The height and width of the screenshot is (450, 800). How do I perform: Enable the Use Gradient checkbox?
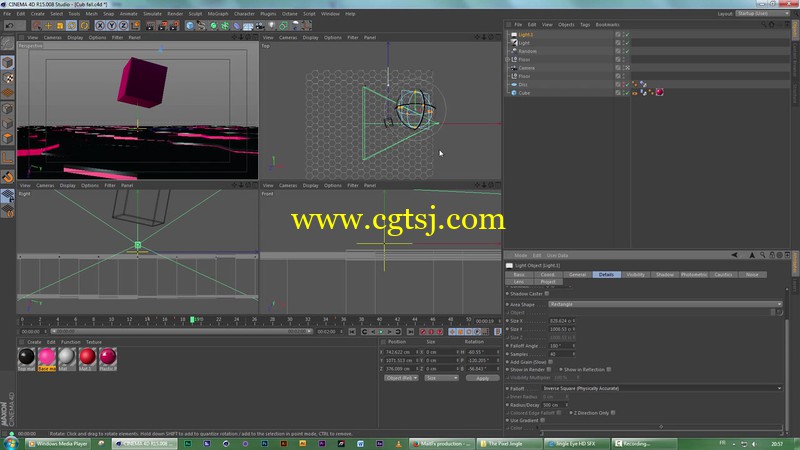542,420
